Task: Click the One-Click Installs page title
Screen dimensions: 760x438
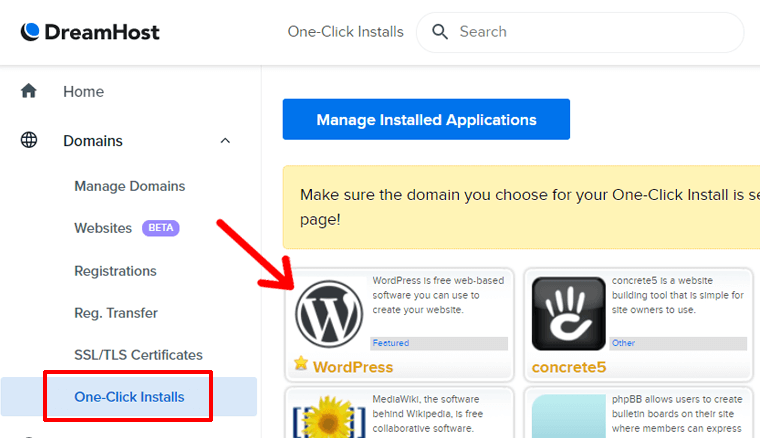Action: coord(345,32)
